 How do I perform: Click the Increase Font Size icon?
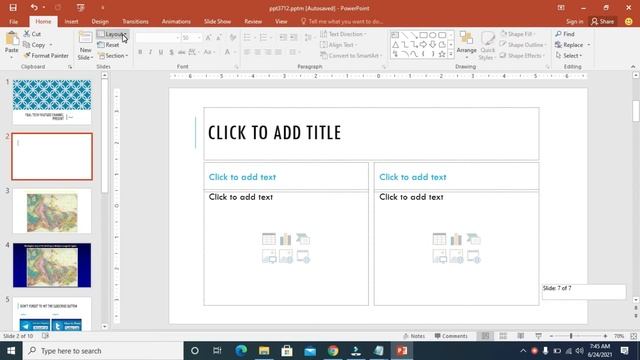pos(209,38)
